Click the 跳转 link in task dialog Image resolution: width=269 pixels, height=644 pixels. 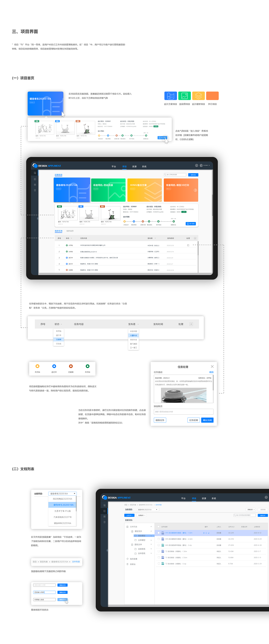(211, 372)
